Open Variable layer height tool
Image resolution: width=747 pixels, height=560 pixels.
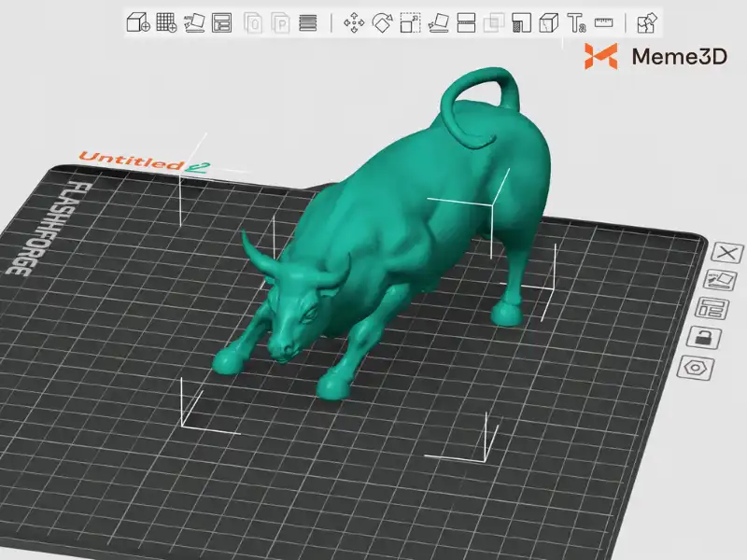pyautogui.click(x=308, y=22)
